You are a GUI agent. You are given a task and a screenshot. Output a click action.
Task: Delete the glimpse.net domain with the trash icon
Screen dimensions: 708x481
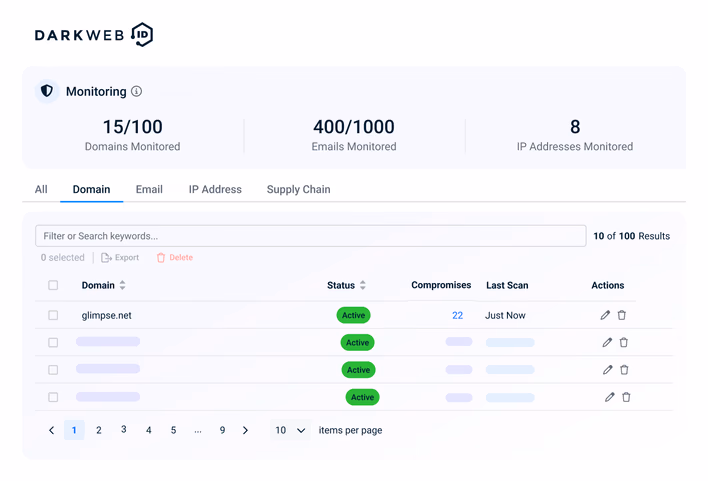pos(622,315)
